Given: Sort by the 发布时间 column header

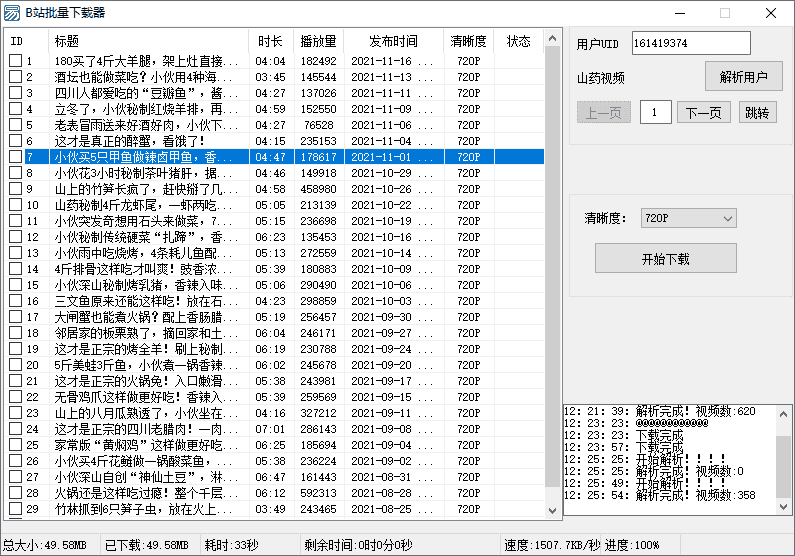Looking at the screenshot, I should click(x=393, y=42).
